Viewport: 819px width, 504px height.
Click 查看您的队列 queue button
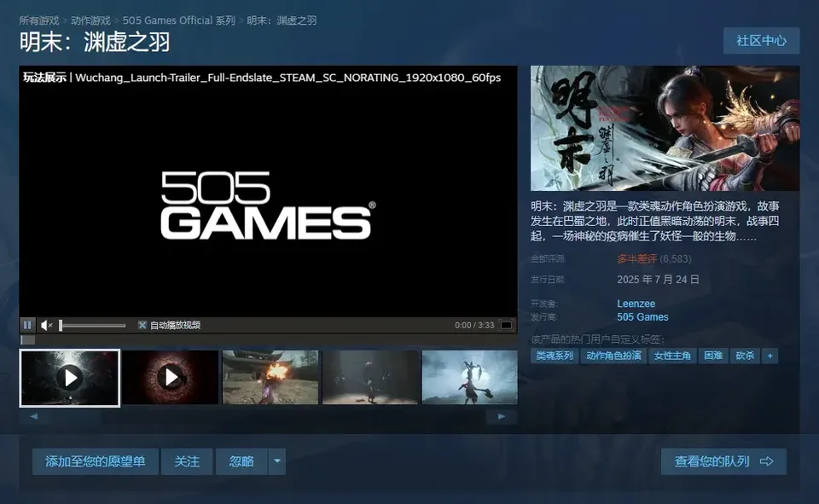723,461
